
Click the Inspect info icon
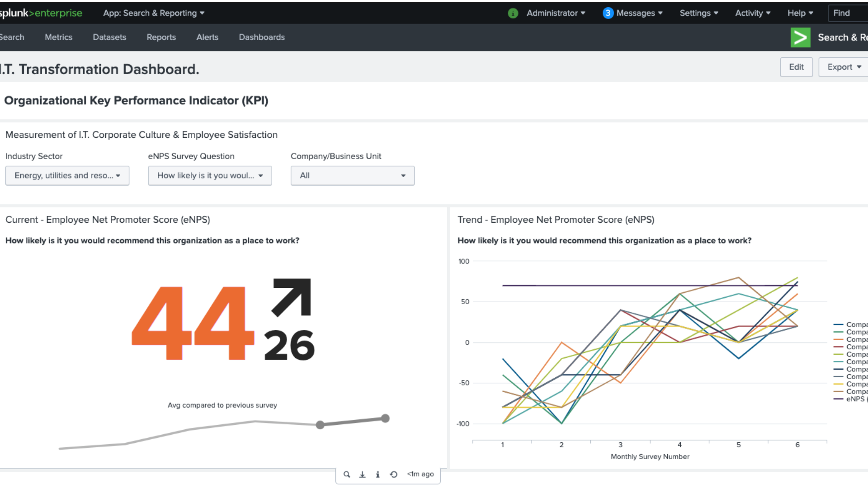click(x=377, y=474)
